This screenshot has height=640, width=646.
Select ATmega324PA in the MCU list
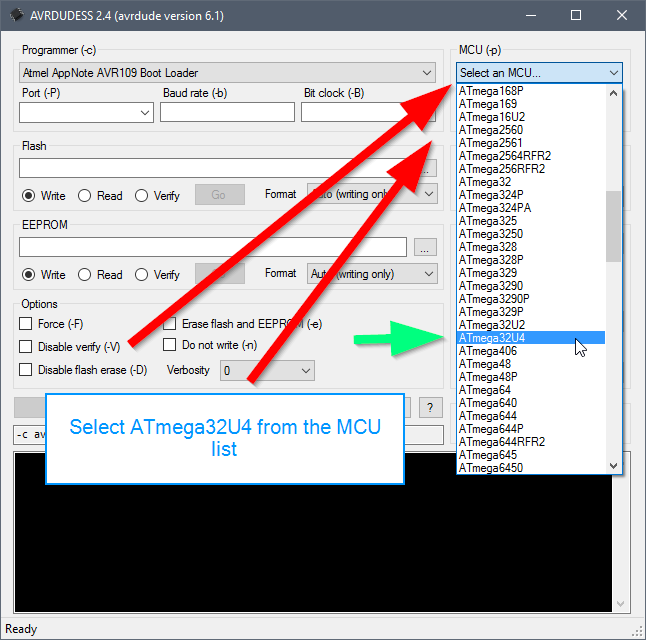pyautogui.click(x=531, y=208)
